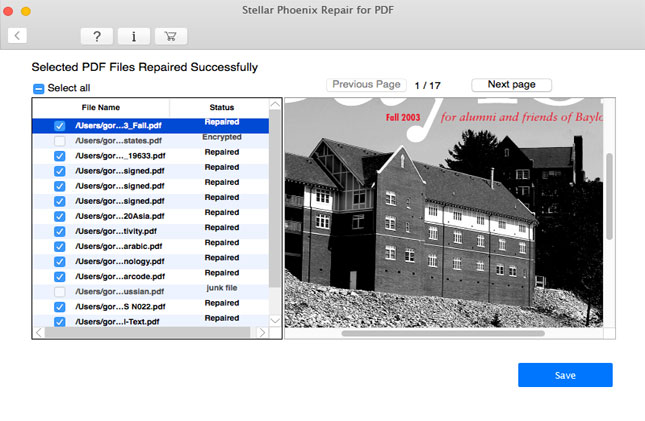This screenshot has height=421, width=645.
Task: Uncheck the 20Asia.pdf file checkbox
Action: 60,216
